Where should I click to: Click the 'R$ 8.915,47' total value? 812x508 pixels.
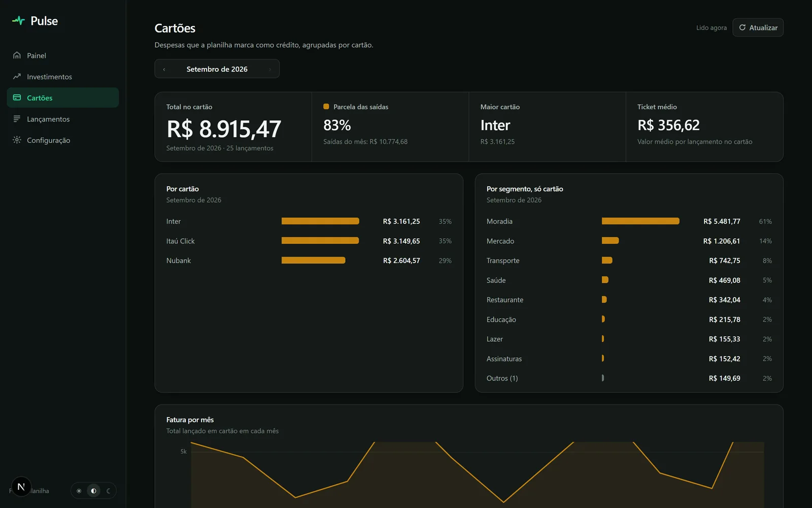click(224, 129)
